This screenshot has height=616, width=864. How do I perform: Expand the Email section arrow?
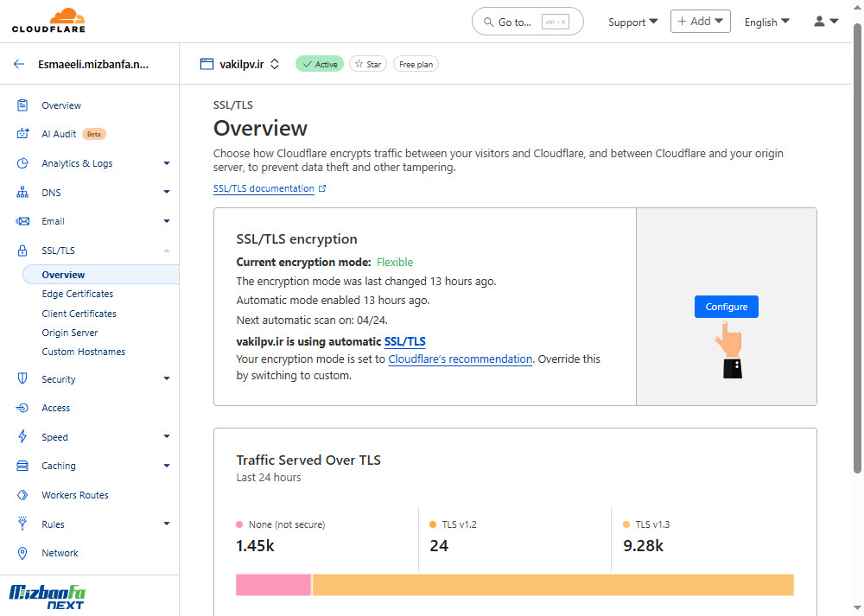tap(167, 221)
